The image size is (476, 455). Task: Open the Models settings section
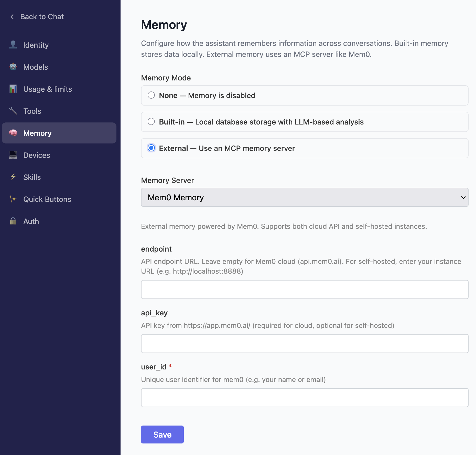[x=59, y=67]
